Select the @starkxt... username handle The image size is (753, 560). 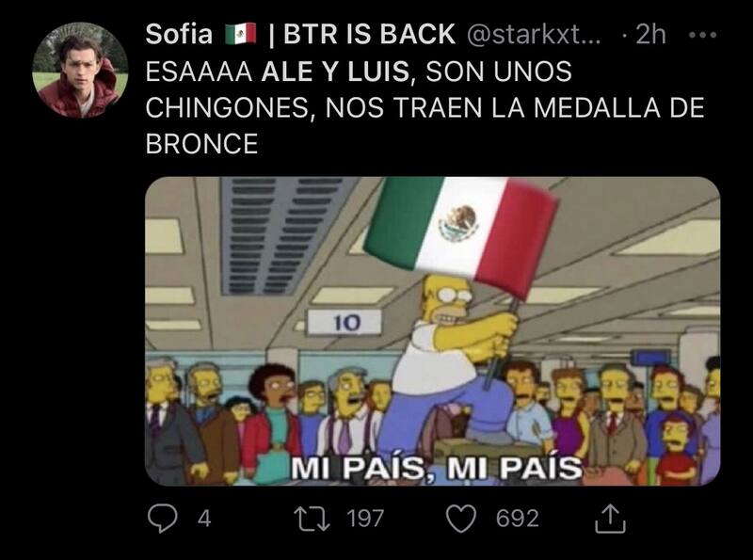click(x=534, y=35)
